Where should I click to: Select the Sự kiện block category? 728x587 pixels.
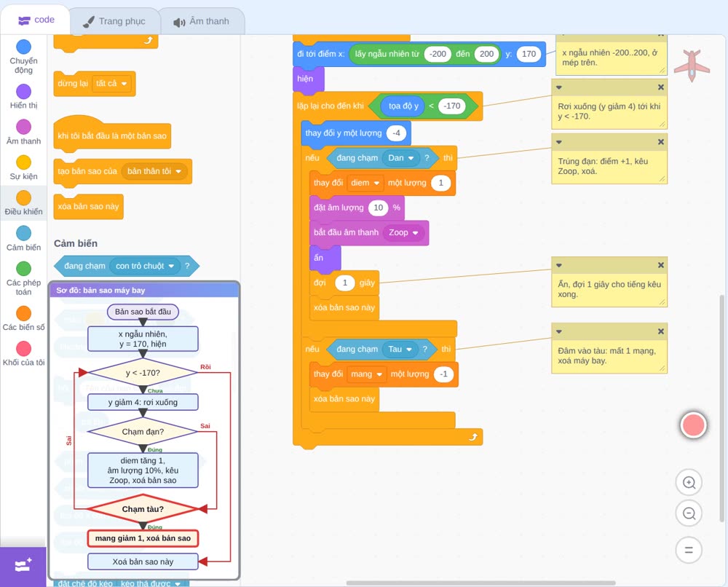click(23, 168)
